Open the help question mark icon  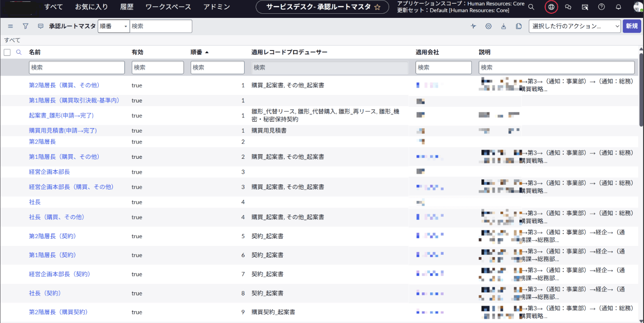pos(601,7)
